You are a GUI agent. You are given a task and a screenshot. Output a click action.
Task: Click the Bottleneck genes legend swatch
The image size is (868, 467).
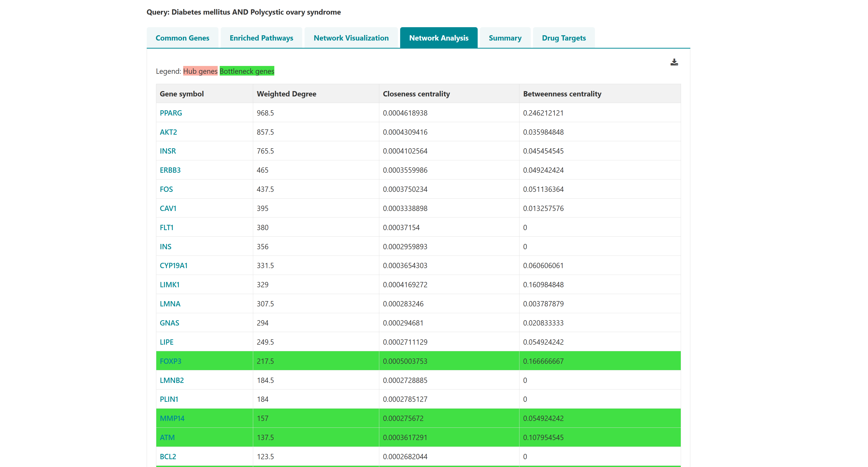[x=247, y=71]
